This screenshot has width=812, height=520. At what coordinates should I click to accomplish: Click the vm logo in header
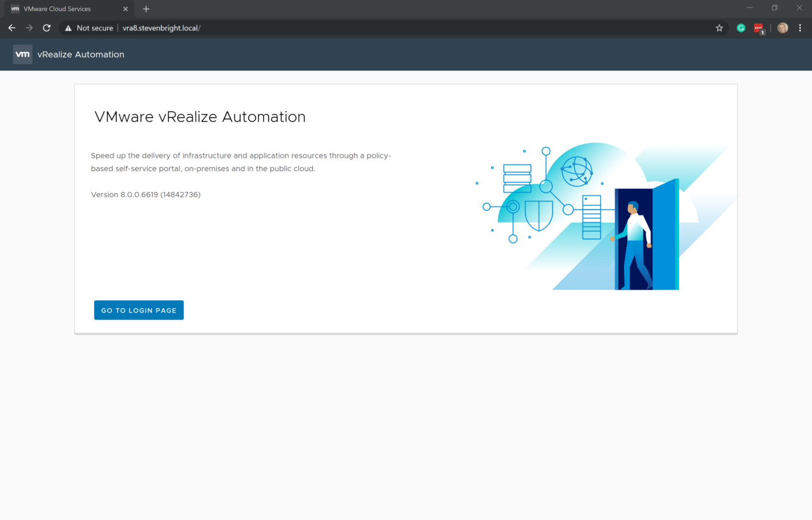tap(23, 54)
